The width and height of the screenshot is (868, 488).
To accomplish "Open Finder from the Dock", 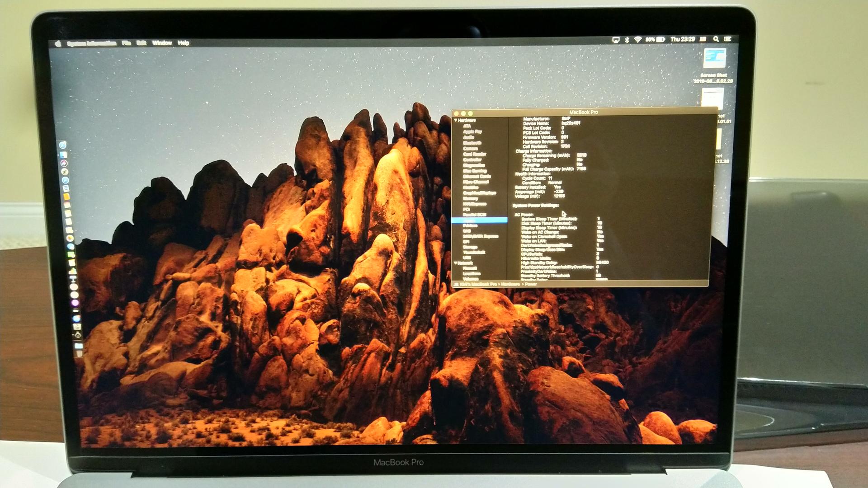I will (63, 155).
